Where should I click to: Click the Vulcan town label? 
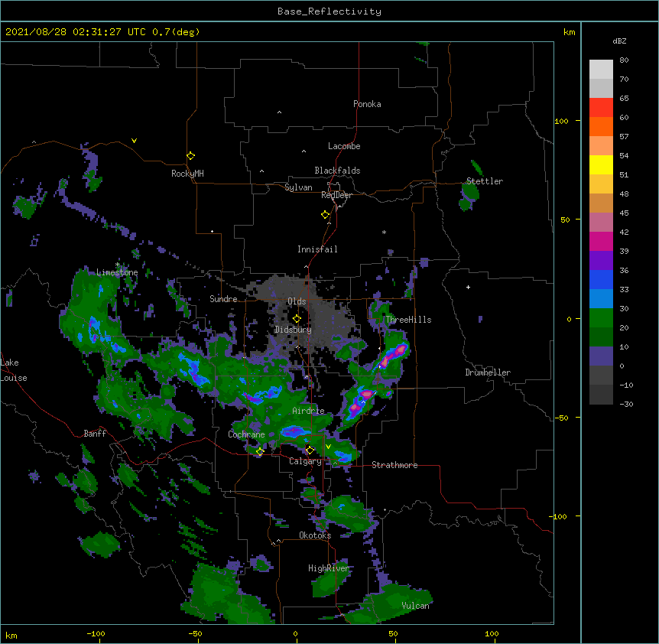pos(415,606)
